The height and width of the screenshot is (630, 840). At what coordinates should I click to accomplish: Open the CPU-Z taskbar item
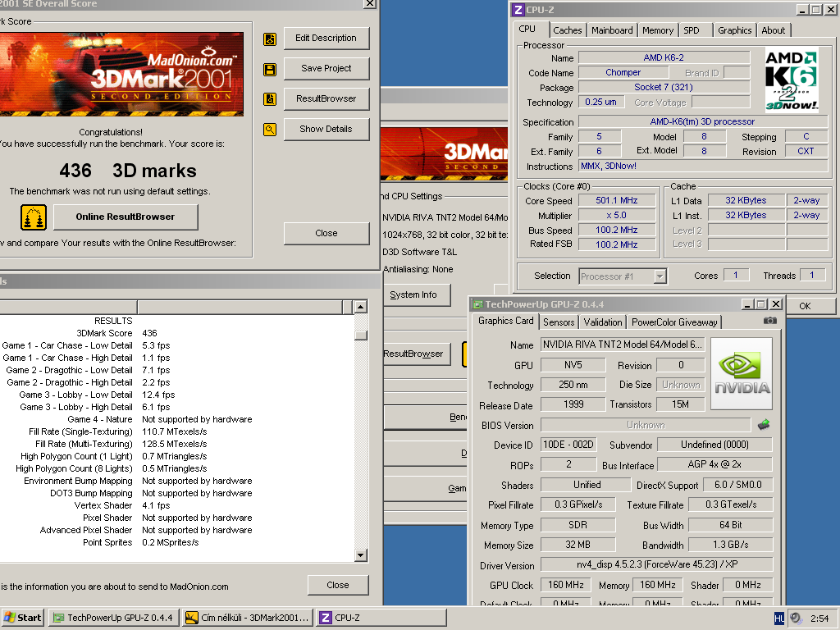click(x=381, y=618)
